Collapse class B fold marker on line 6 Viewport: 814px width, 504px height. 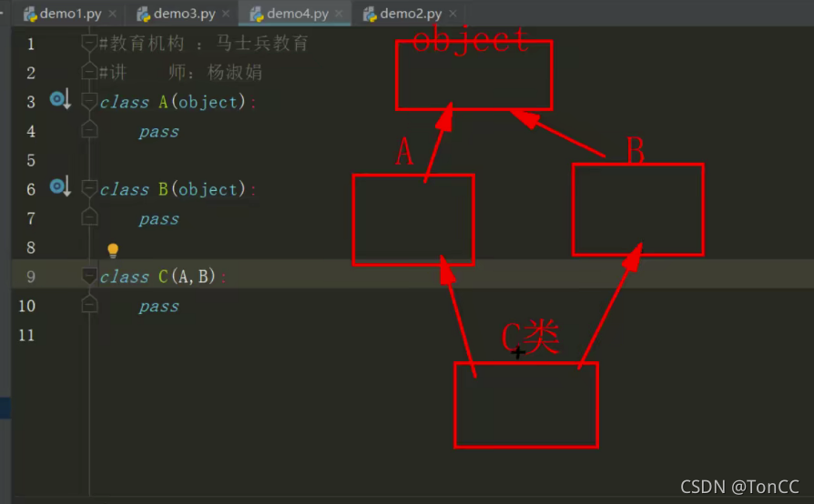(89, 188)
